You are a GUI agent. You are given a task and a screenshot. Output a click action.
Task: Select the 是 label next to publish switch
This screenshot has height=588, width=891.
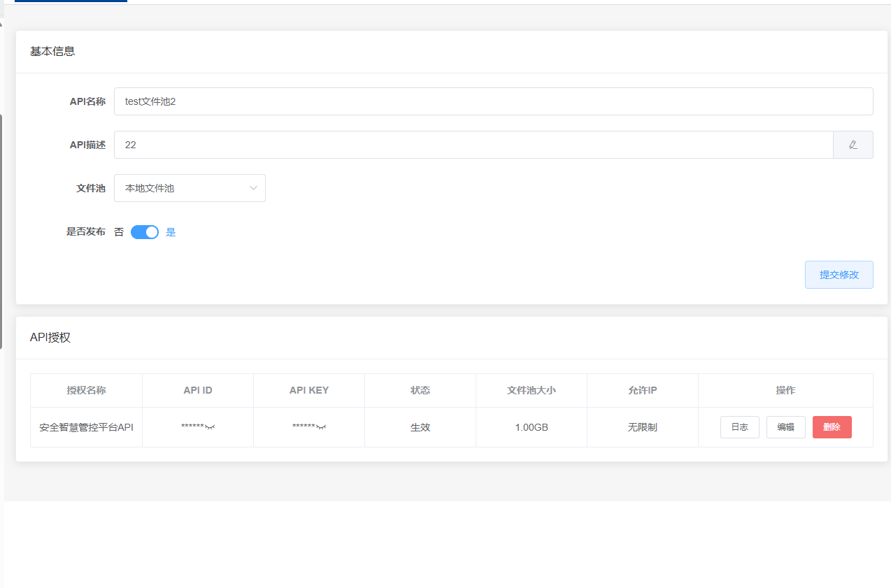171,232
